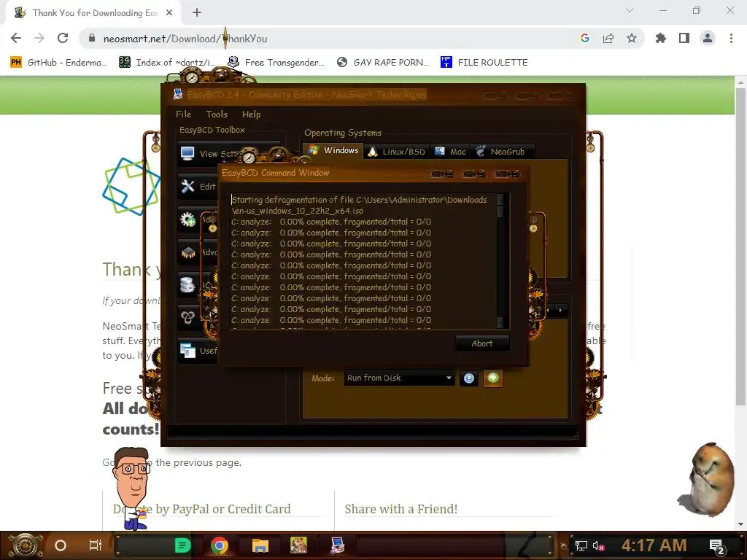Open the Help menu in EasyBCD
This screenshot has width=747, height=560.
(251, 114)
